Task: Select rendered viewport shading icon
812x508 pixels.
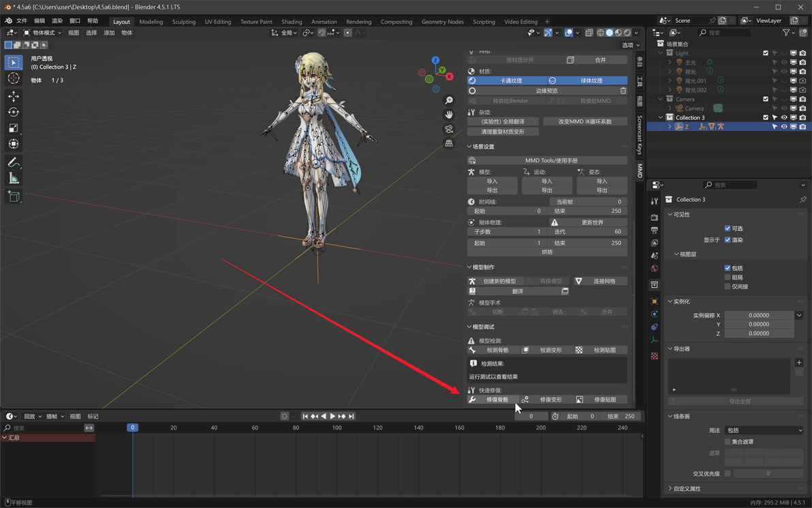Action: point(627,33)
